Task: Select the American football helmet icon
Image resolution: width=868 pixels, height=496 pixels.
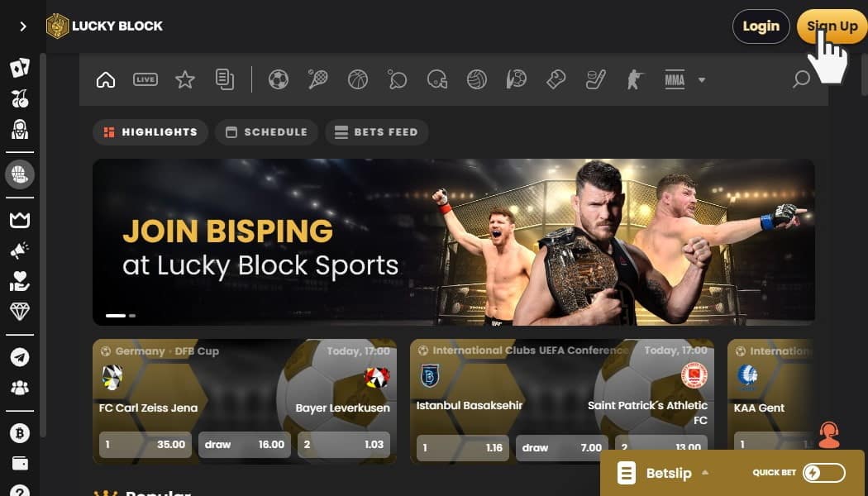Action: [437, 79]
